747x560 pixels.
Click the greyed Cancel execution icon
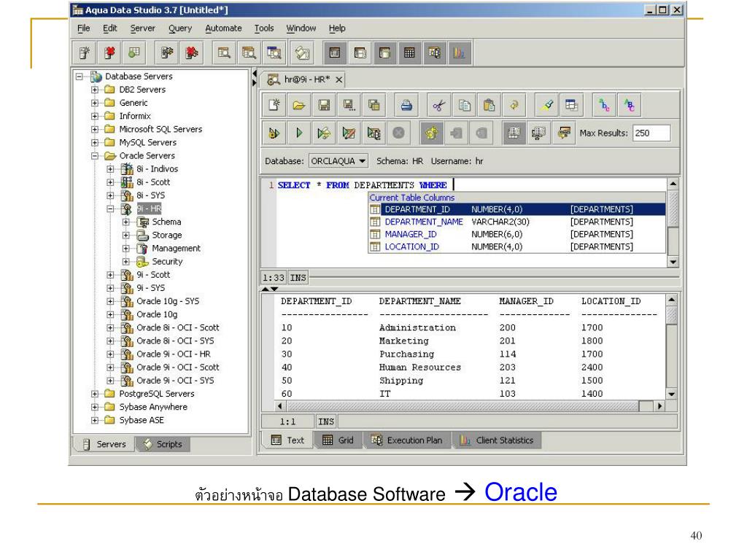point(399,133)
